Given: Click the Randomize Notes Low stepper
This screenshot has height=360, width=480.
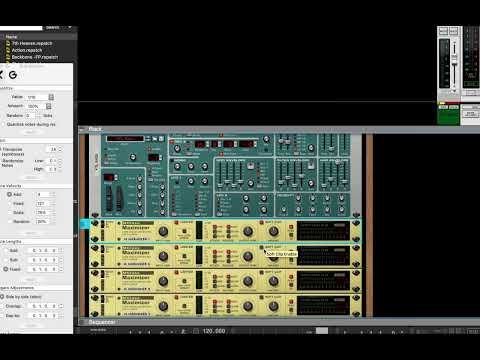Looking at the screenshot, I should [x=61, y=161].
